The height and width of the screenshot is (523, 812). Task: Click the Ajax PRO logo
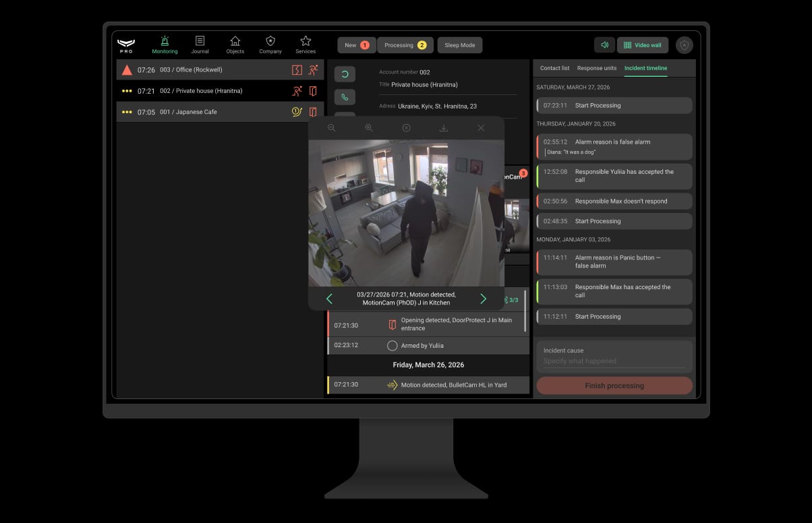pyautogui.click(x=126, y=45)
